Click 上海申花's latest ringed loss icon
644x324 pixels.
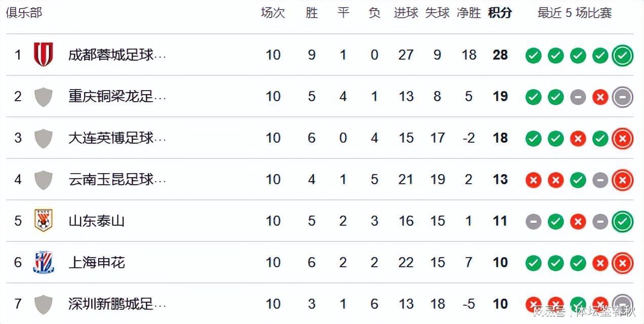pos(623,263)
